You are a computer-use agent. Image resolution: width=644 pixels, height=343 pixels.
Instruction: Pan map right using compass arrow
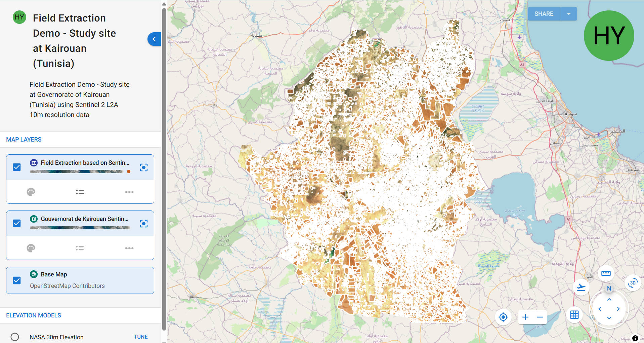[618, 309]
